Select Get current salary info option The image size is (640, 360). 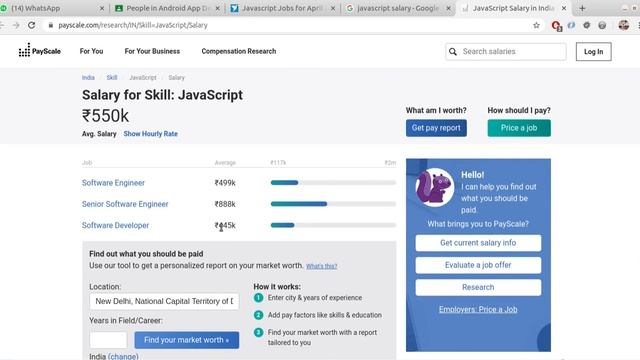pyautogui.click(x=478, y=243)
